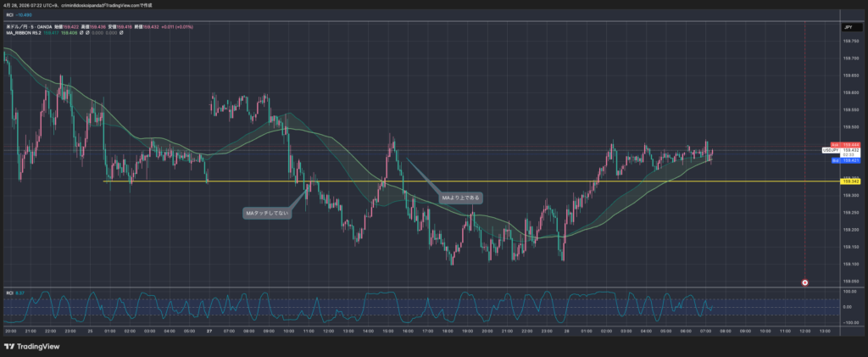Viewport: 868px width, 357px height.
Task: Click the 12:00 label on the time axis
Action: click(x=804, y=330)
